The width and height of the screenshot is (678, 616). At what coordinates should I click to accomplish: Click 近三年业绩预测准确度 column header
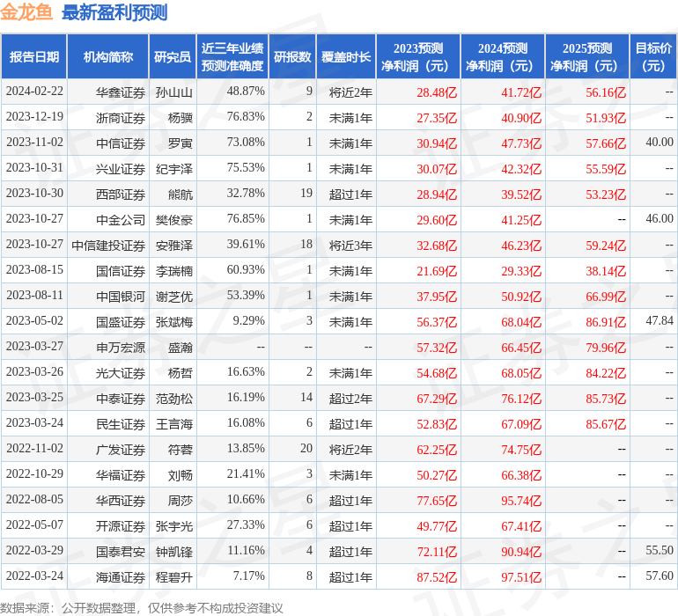(x=232, y=57)
